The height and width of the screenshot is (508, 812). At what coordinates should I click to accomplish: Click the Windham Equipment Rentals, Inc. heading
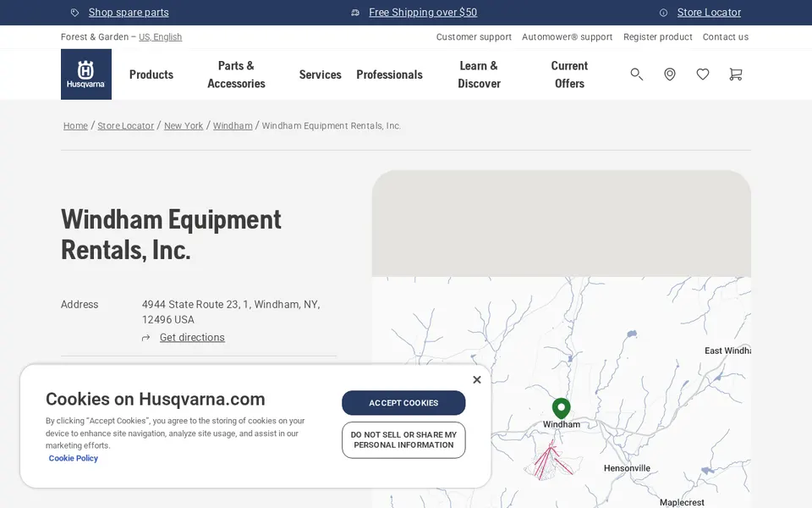171,235
